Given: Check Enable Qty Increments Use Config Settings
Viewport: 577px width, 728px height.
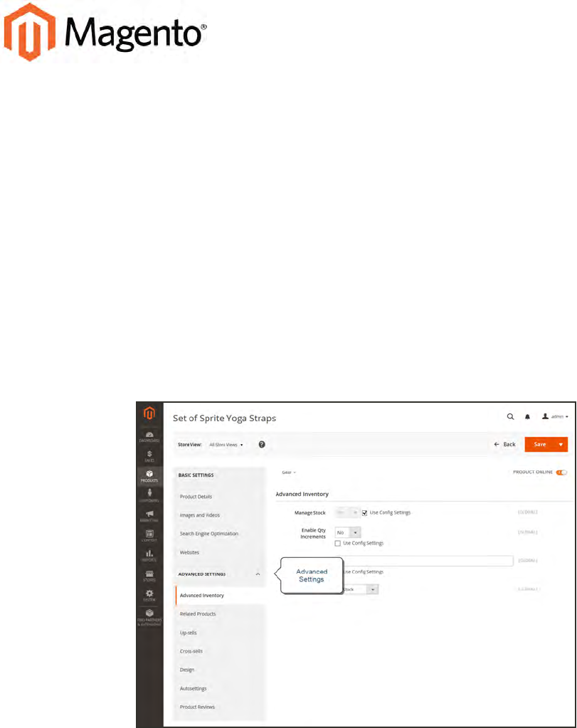Looking at the screenshot, I should [337, 543].
